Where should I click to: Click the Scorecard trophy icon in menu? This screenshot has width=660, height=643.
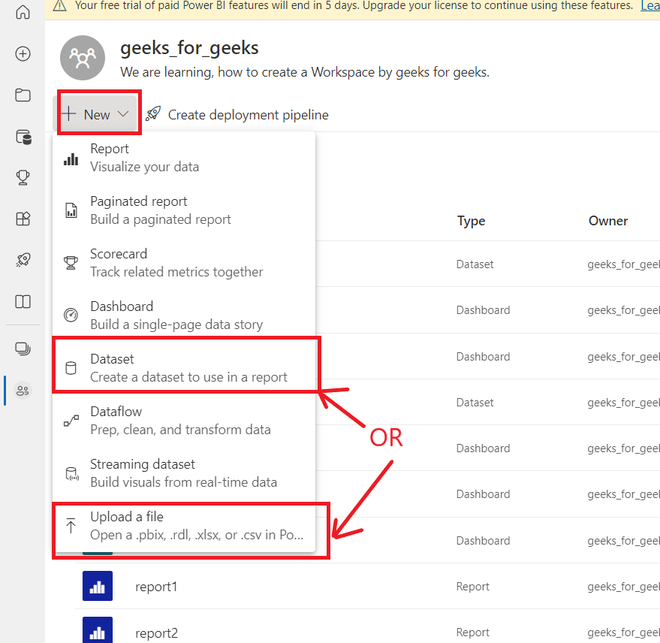(x=71, y=263)
